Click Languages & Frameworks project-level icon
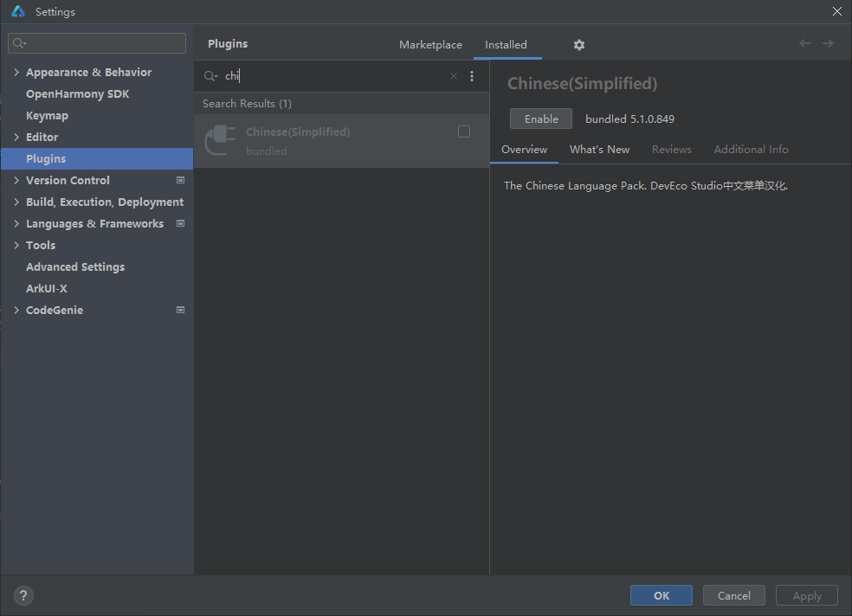 click(180, 223)
